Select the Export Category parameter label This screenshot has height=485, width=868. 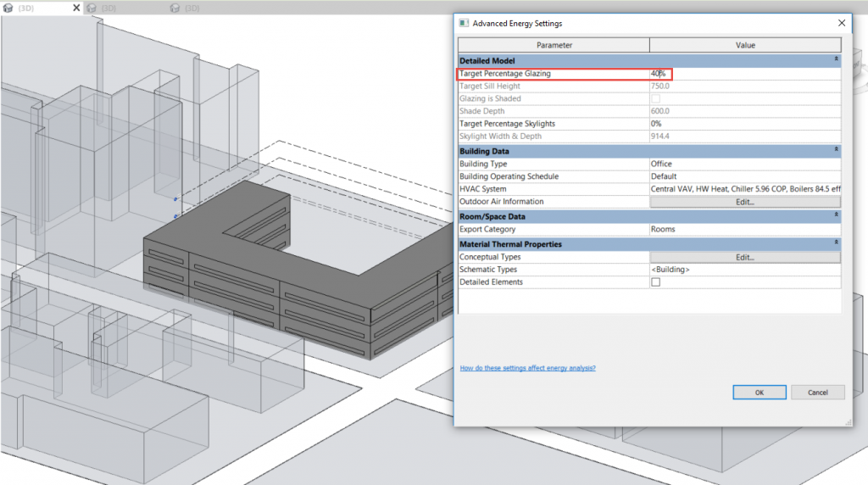tap(487, 229)
